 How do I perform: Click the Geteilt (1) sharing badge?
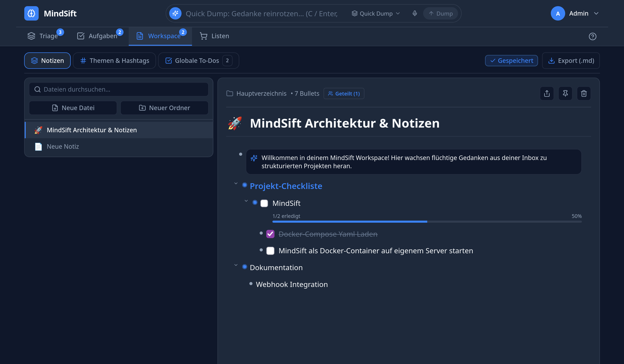pos(344,93)
